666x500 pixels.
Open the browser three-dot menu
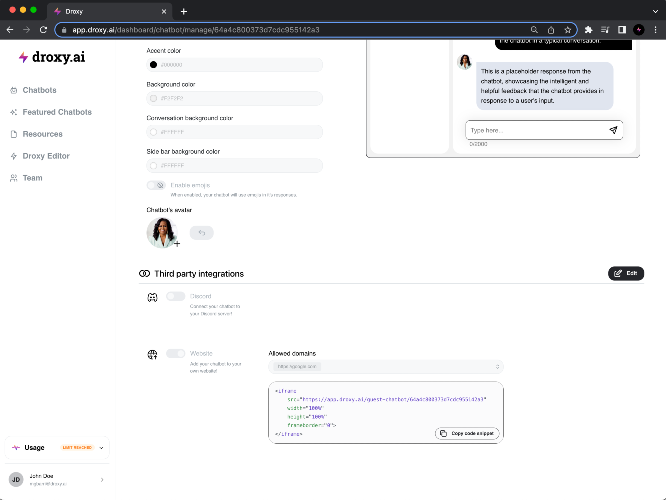(655, 30)
